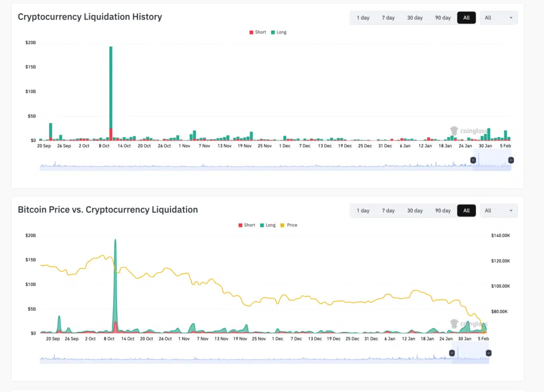Click the yellow Price legend marker

[x=283, y=225]
